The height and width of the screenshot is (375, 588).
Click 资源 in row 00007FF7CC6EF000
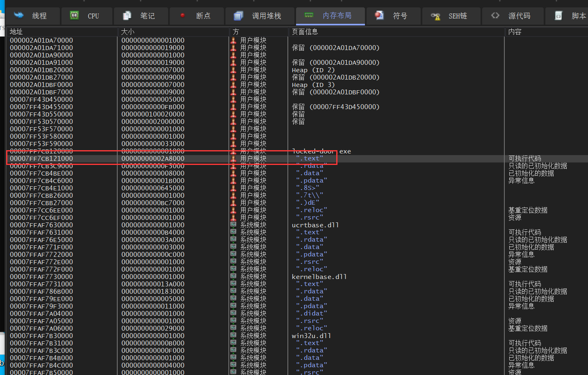coord(515,217)
